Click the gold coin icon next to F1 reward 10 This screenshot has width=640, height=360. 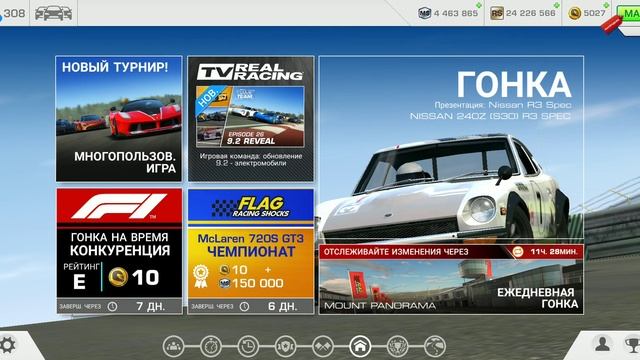click(x=118, y=278)
